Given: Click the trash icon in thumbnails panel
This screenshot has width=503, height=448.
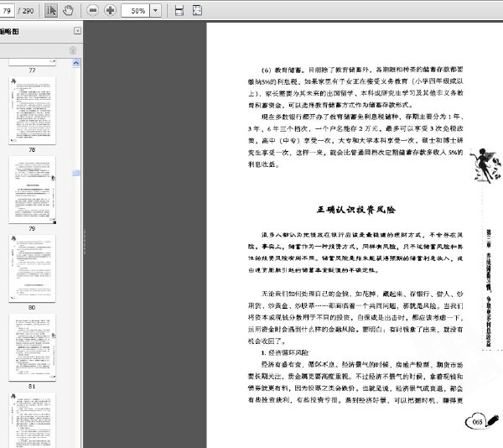Looking at the screenshot, I should click(73, 50).
